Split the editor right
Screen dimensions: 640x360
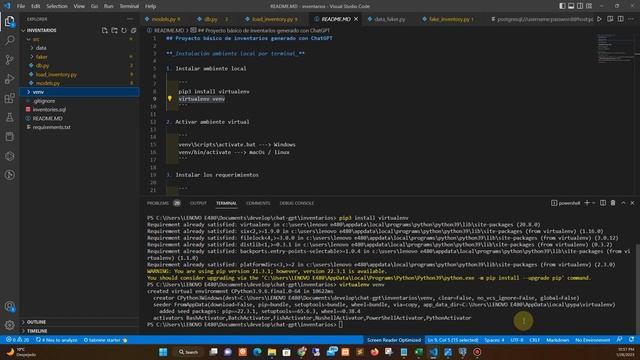[x=620, y=19]
